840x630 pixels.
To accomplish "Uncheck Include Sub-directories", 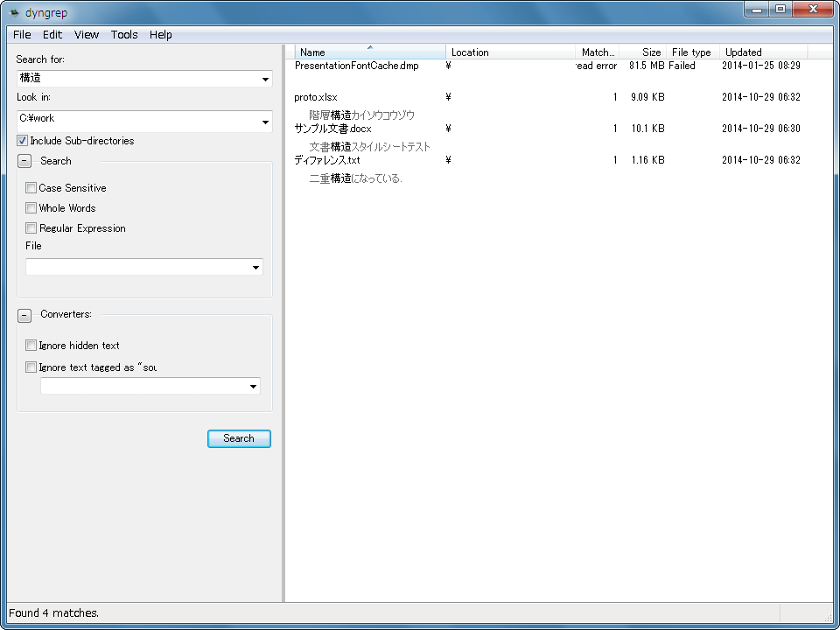I will point(23,141).
